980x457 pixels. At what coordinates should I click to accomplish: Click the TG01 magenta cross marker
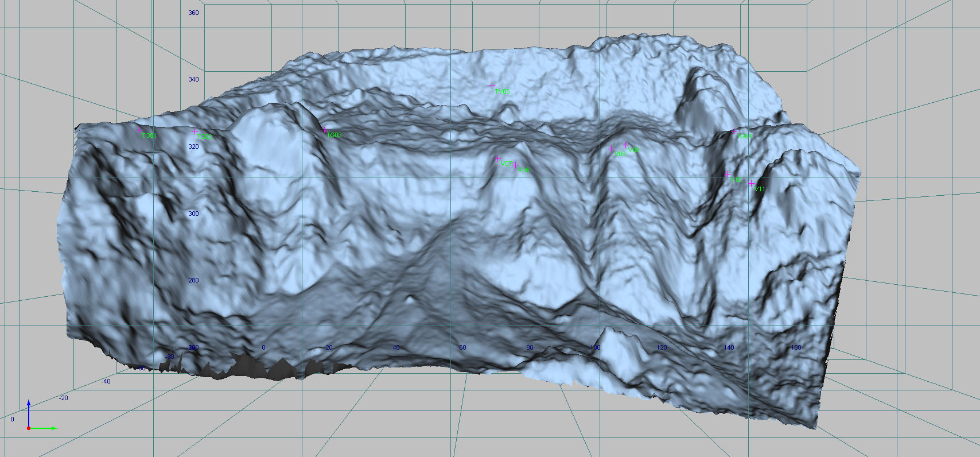pyautogui.click(x=139, y=130)
